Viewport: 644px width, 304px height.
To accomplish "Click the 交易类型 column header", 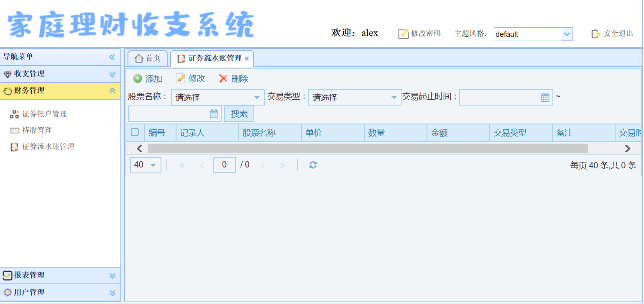I will pos(521,133).
